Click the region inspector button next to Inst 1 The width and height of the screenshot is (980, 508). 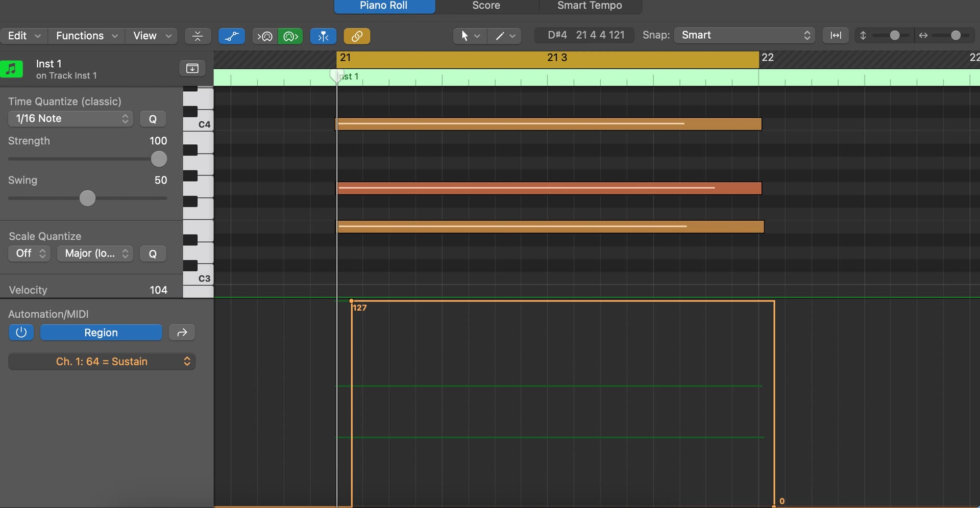click(x=192, y=68)
